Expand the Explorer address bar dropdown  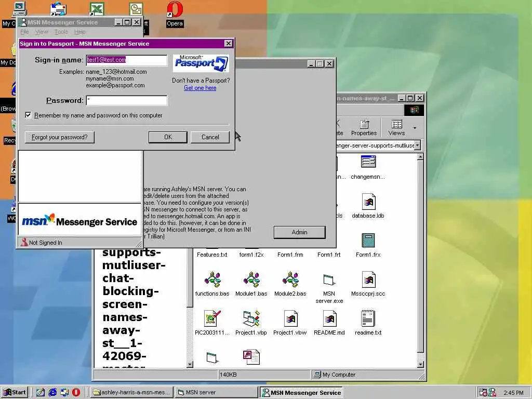click(418, 145)
